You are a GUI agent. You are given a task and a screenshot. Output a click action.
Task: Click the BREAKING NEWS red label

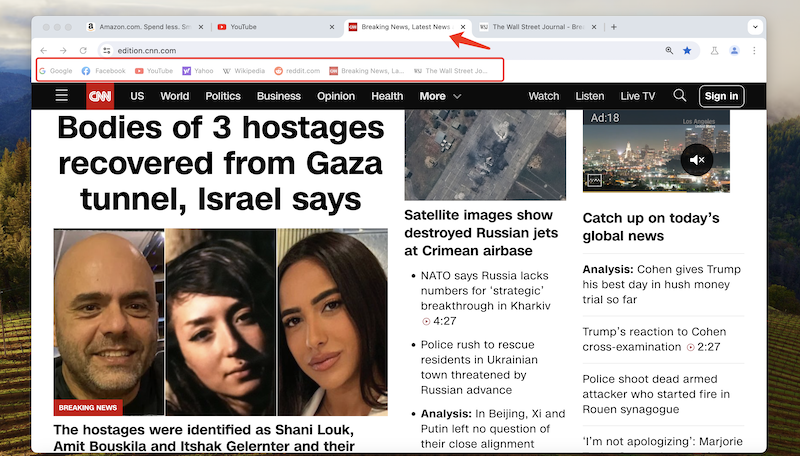tap(88, 408)
